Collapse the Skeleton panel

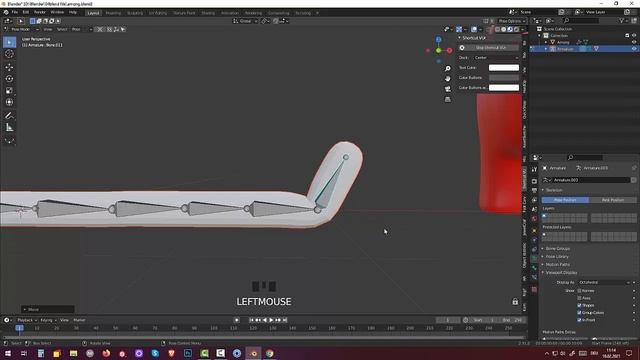pyautogui.click(x=554, y=190)
